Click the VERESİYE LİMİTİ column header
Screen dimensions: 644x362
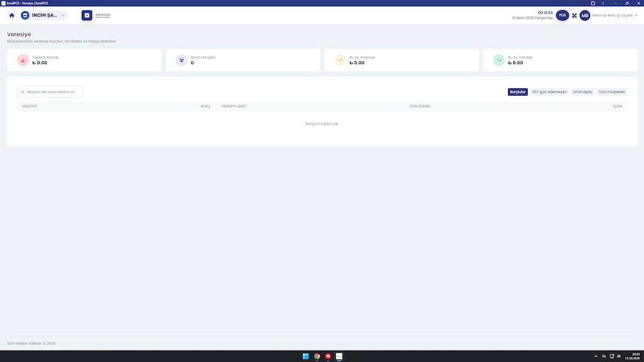(234, 106)
